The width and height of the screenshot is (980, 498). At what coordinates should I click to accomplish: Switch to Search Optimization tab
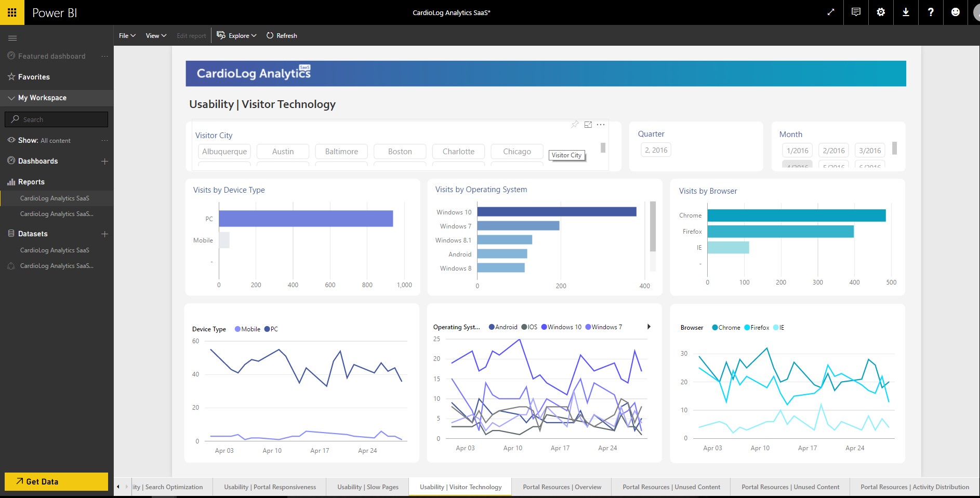pyautogui.click(x=171, y=487)
